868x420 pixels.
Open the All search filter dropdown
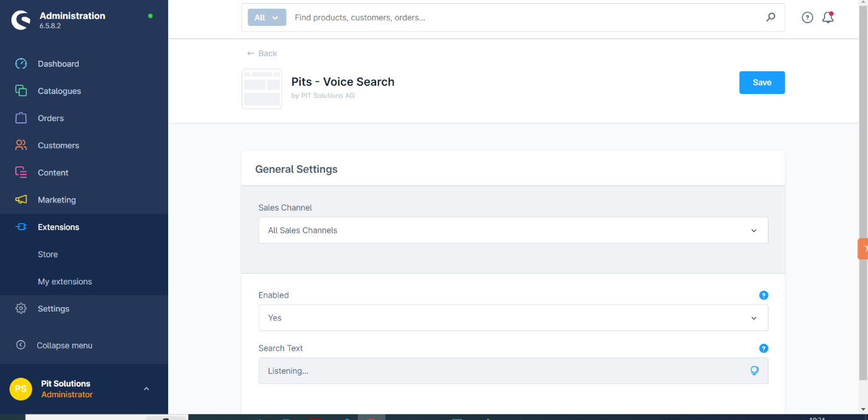(266, 18)
